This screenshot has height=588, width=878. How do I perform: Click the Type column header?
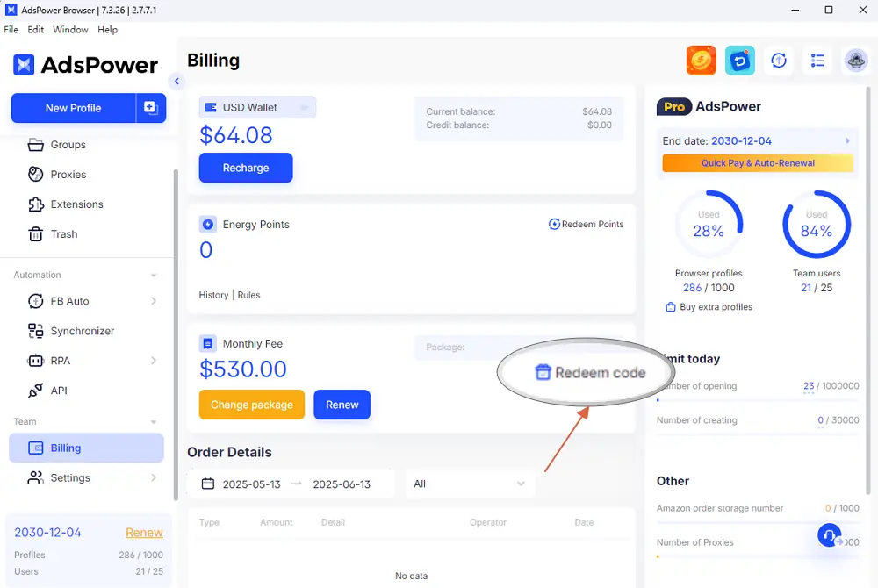[209, 522]
